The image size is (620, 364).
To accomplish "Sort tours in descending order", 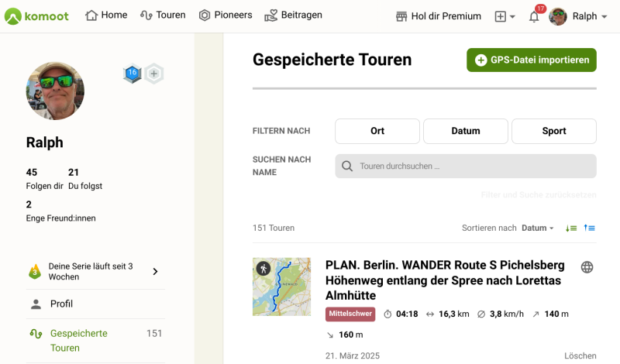I will pos(571,228).
